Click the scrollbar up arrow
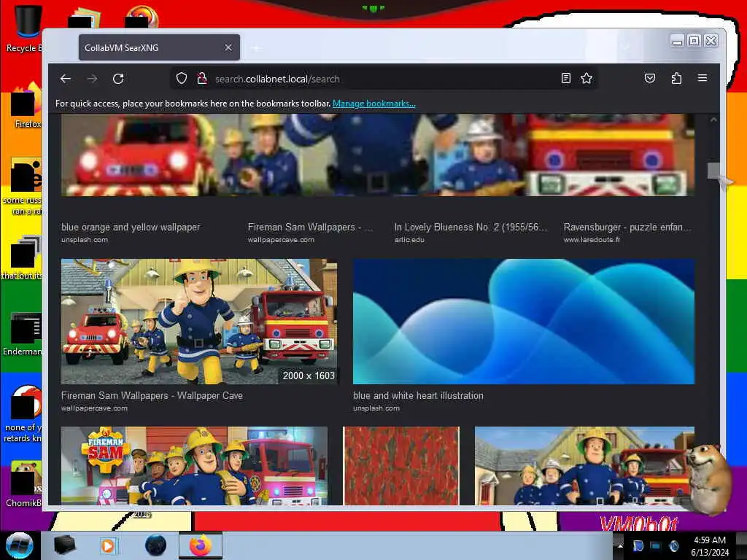The height and width of the screenshot is (560, 747). pyautogui.click(x=713, y=120)
